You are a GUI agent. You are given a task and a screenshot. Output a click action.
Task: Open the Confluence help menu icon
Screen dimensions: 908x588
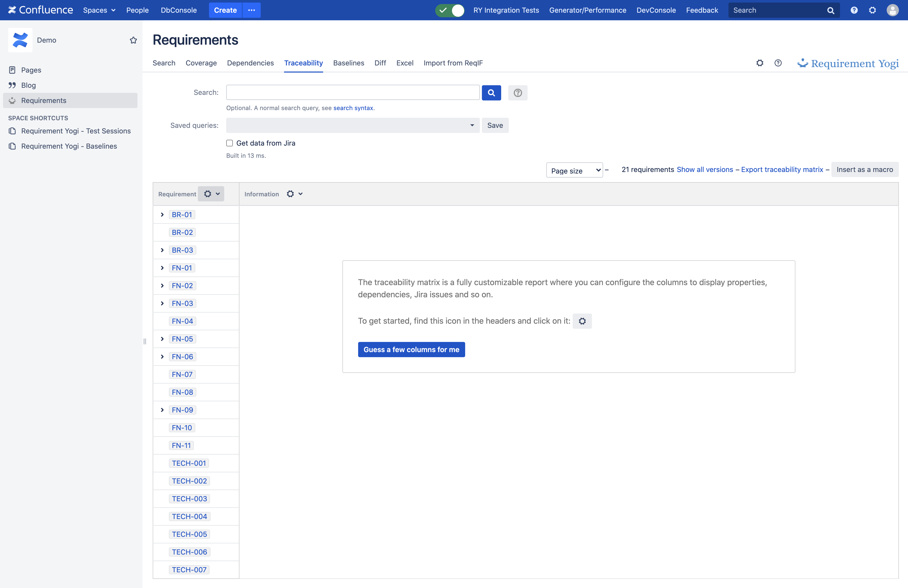point(854,10)
